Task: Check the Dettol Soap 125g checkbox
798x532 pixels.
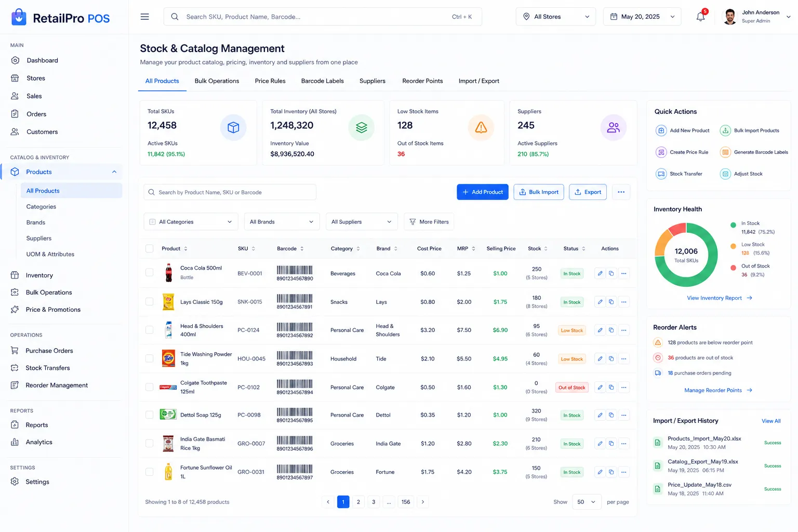Action: click(150, 415)
